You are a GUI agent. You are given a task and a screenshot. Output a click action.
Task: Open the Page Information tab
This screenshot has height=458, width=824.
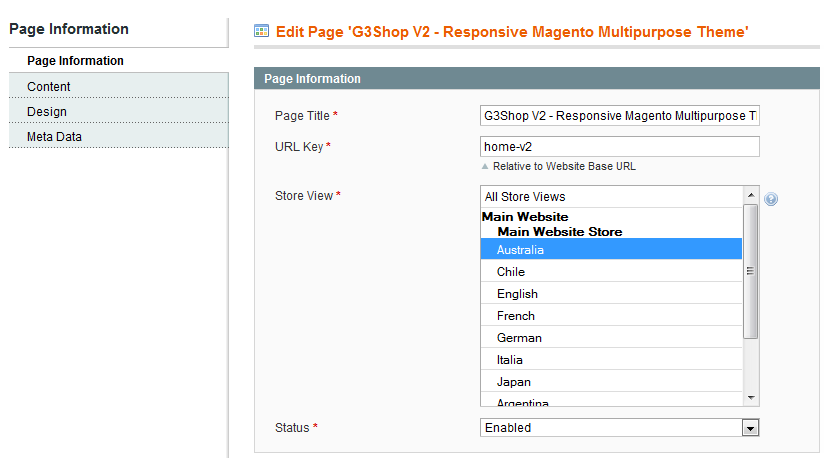[119, 60]
